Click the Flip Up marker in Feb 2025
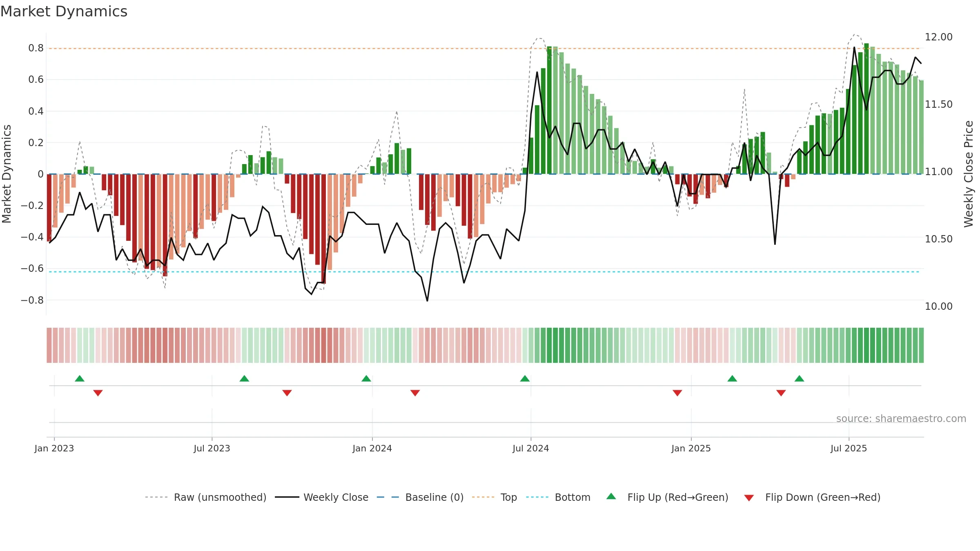 coord(732,378)
